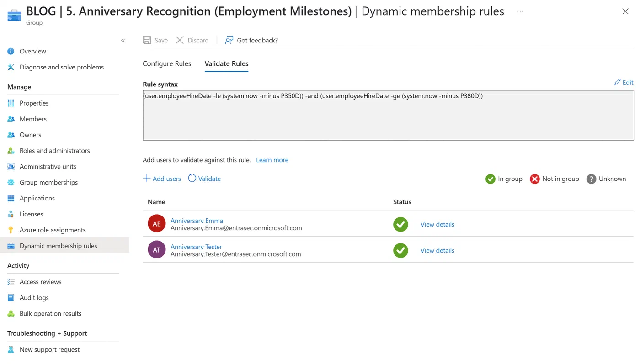Screen dimensions: 640x364
Task: Click the Audit logs icon
Action: click(11, 298)
